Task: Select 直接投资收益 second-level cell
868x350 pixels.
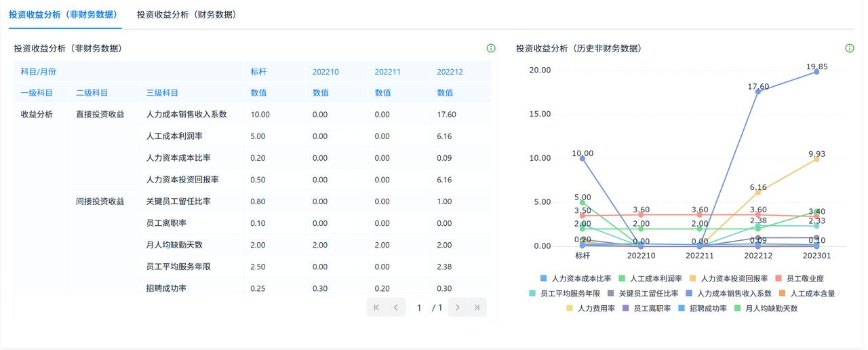Action: (100, 115)
